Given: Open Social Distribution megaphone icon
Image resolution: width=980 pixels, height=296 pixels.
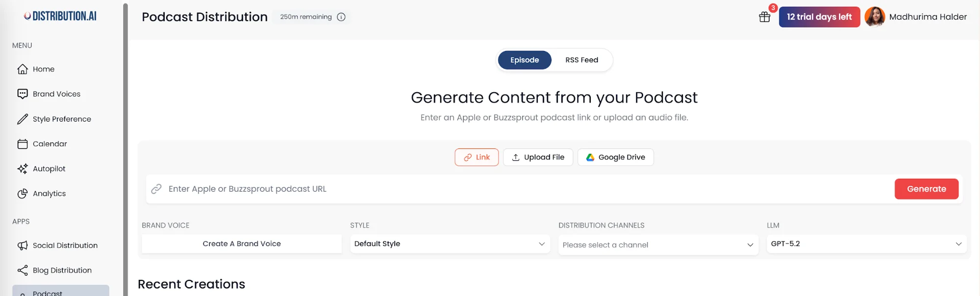Looking at the screenshot, I should pyautogui.click(x=23, y=246).
